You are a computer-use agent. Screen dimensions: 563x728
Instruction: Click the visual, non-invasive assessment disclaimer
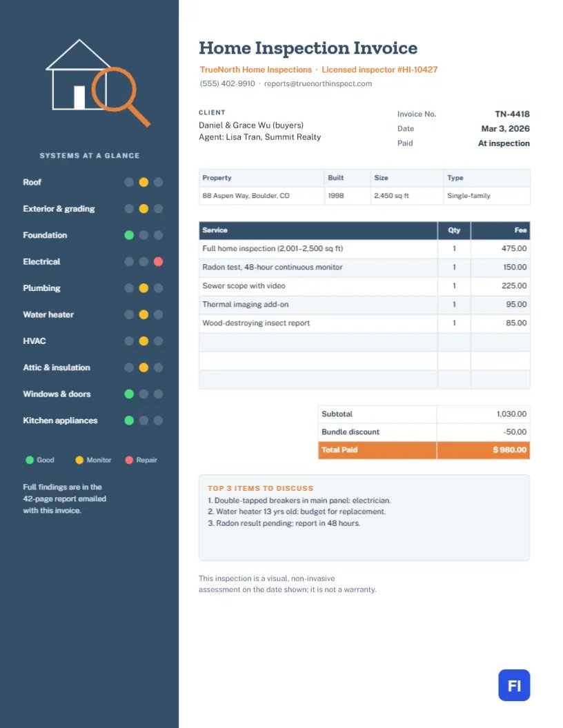(288, 584)
